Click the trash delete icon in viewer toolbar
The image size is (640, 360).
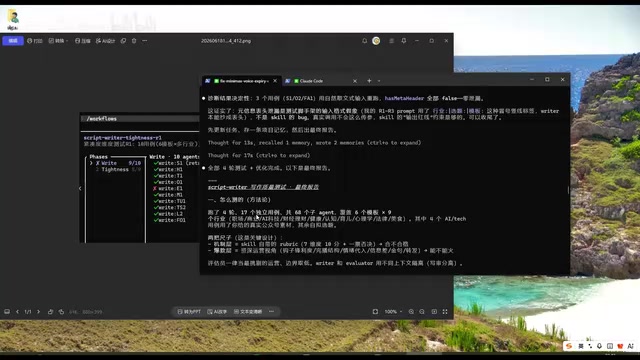tap(134, 41)
